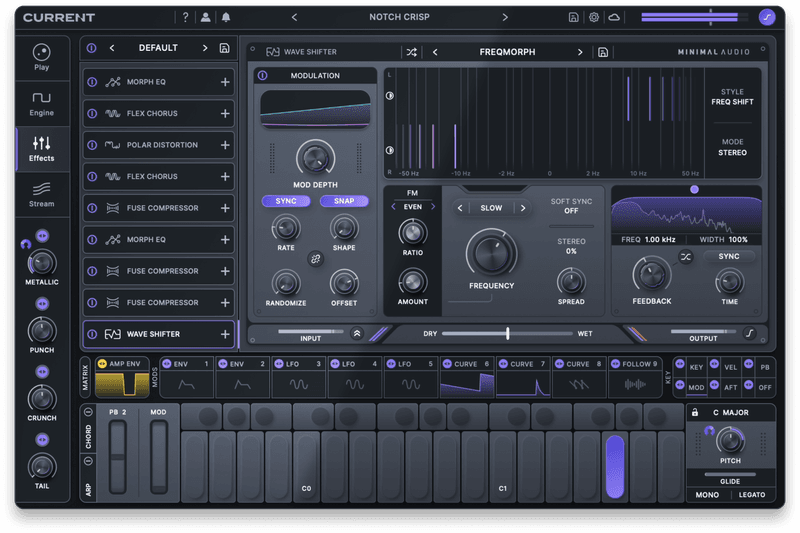Screen dimensions: 800x533
Task: Open settings via the gear icon
Action: pos(594,17)
